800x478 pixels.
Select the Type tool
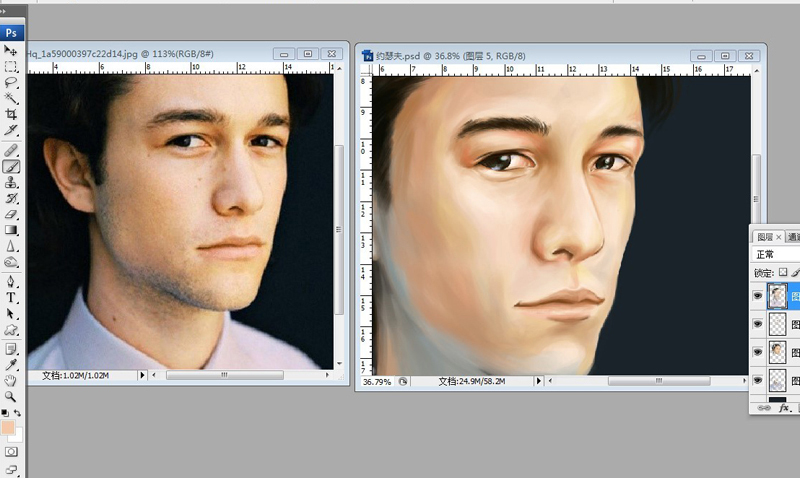click(x=10, y=297)
